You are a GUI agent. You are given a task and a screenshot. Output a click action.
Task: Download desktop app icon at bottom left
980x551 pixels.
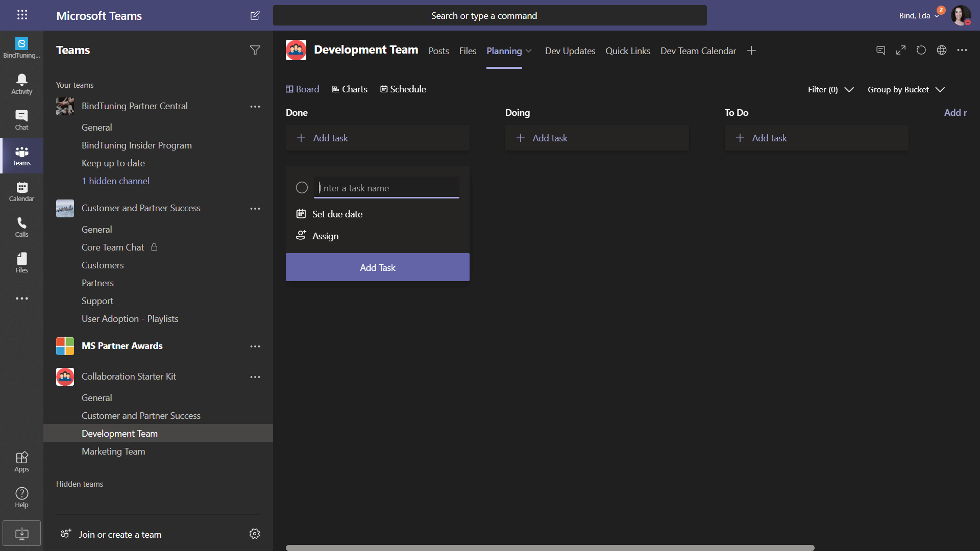pyautogui.click(x=21, y=534)
